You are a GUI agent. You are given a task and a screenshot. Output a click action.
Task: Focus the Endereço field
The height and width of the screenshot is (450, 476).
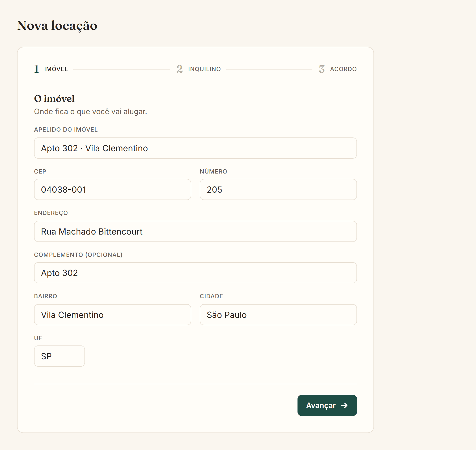click(195, 231)
